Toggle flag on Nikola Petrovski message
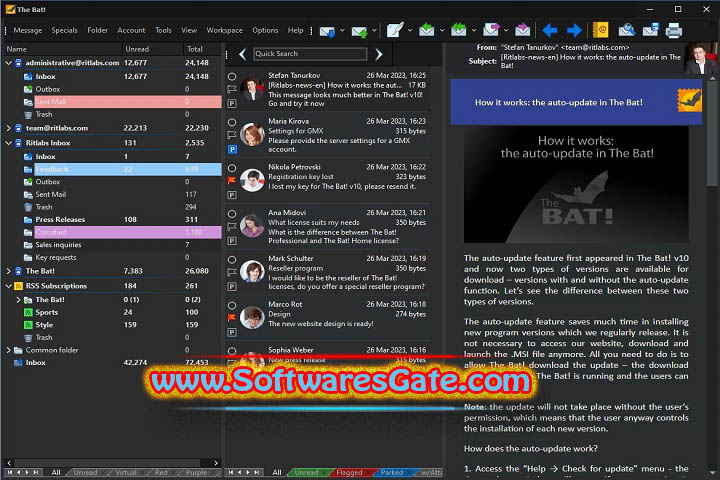Viewport: 720px width, 480px height. [232, 181]
